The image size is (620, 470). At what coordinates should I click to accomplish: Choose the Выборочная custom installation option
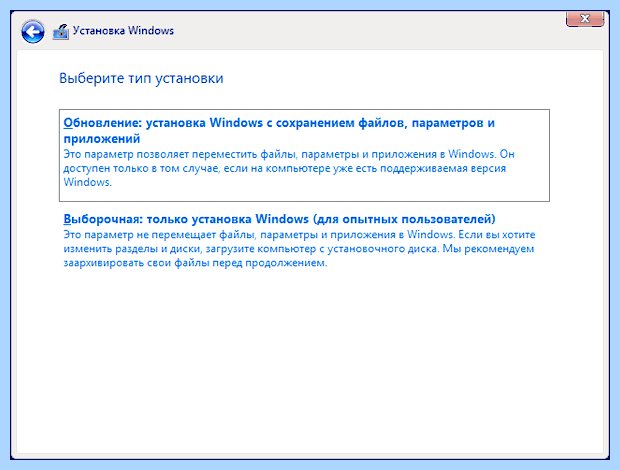(x=300, y=240)
